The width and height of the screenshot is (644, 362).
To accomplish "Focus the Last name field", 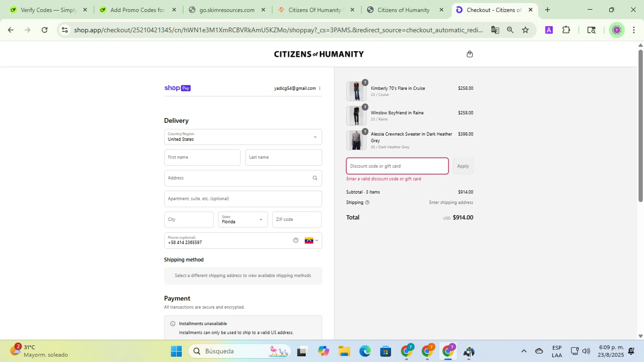I will tap(284, 158).
